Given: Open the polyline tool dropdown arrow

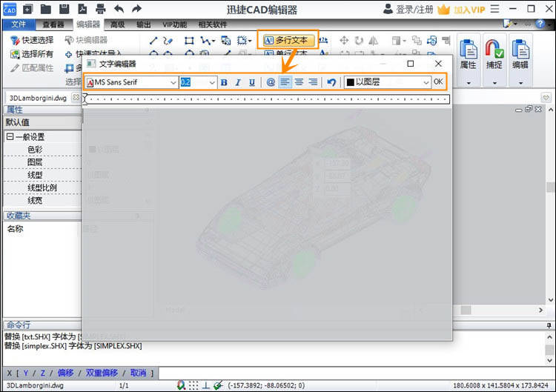Looking at the screenshot, I should tap(213, 41).
